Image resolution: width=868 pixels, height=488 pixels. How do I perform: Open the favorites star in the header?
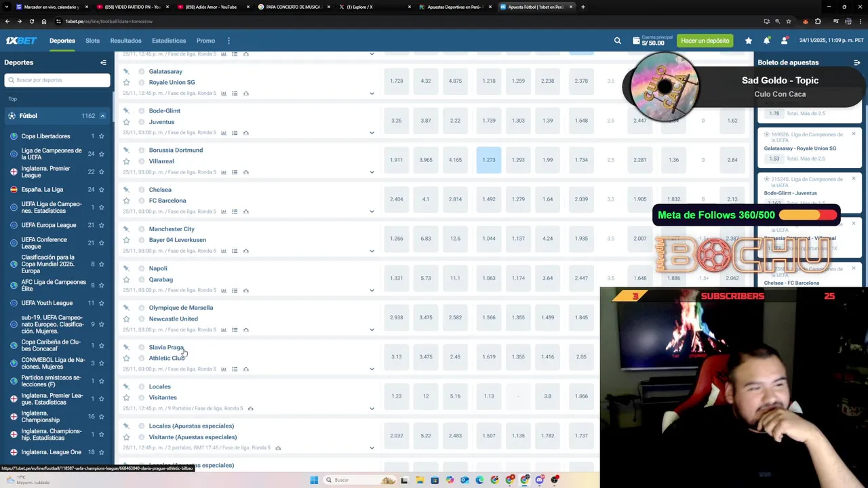pyautogui.click(x=749, y=41)
